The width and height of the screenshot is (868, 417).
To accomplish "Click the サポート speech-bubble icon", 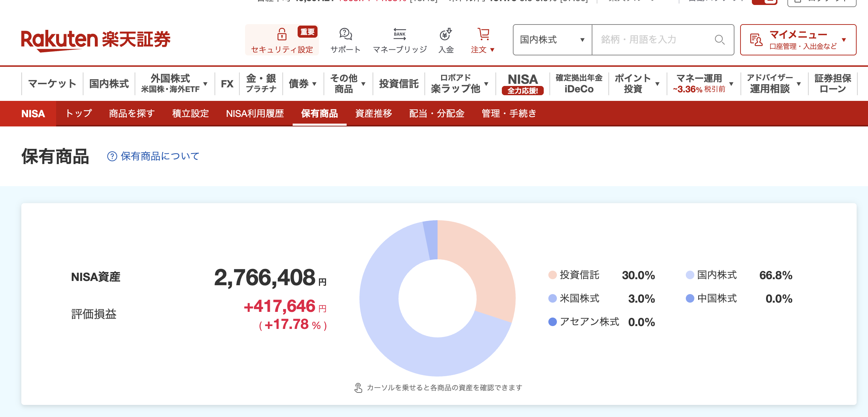I will 345,35.
